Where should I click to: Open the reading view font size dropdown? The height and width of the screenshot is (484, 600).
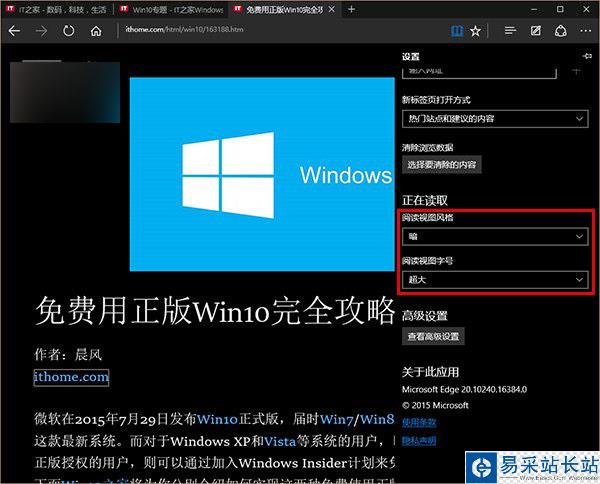495,280
